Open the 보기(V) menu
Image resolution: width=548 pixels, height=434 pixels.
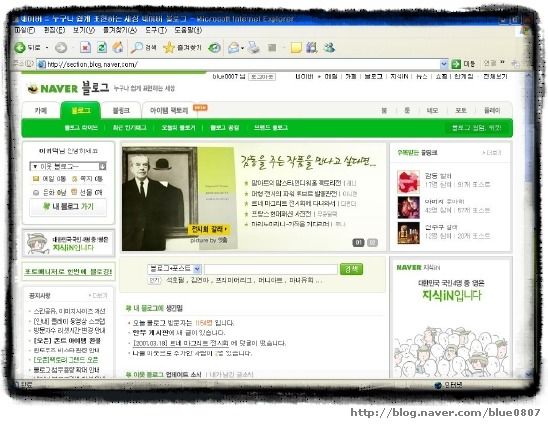84,30
